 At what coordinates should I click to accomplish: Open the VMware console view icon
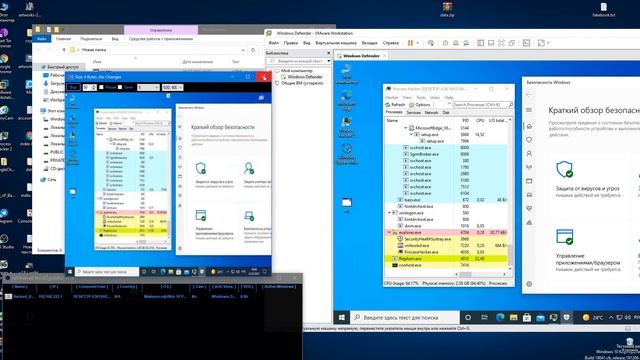pyautogui.click(x=527, y=43)
